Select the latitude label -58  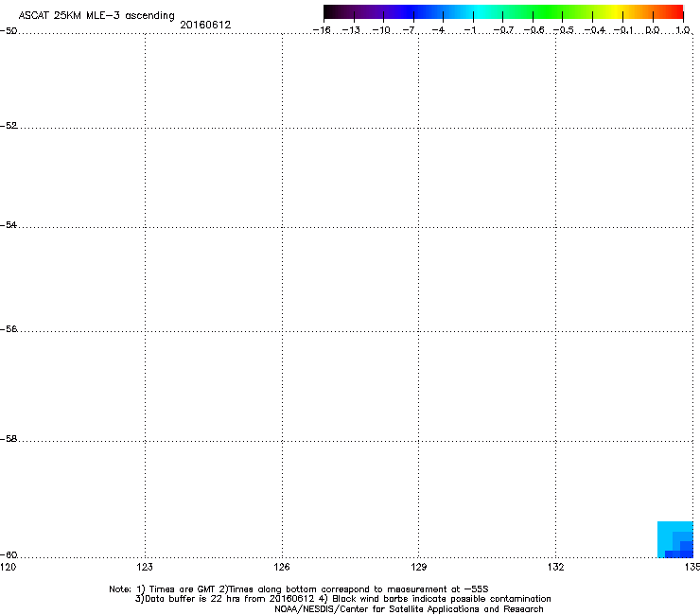coord(9,439)
